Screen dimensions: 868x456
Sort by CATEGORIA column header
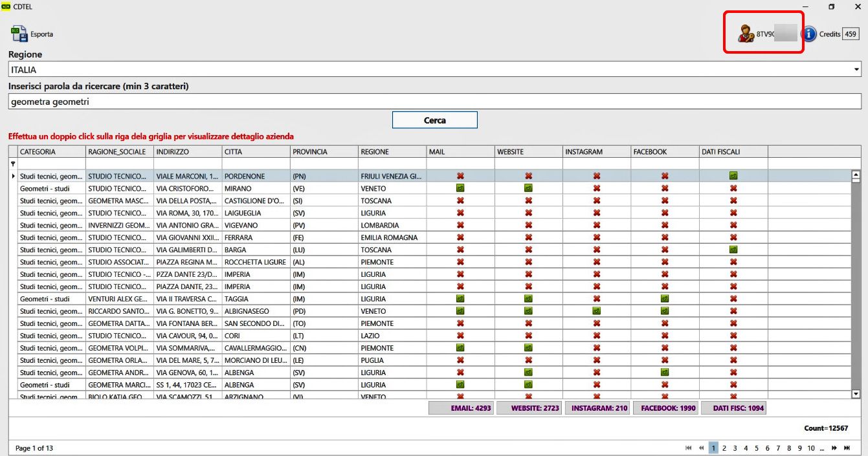point(52,152)
